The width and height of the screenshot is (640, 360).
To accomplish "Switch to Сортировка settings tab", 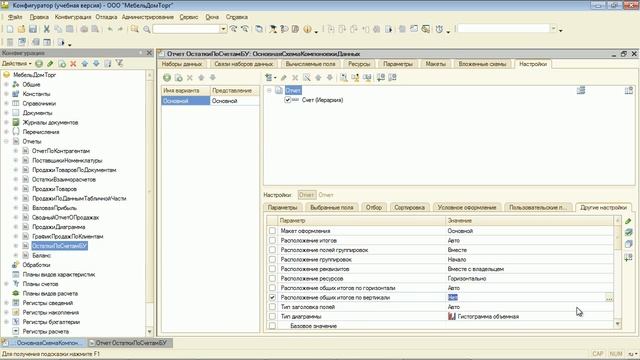I will 409,207.
